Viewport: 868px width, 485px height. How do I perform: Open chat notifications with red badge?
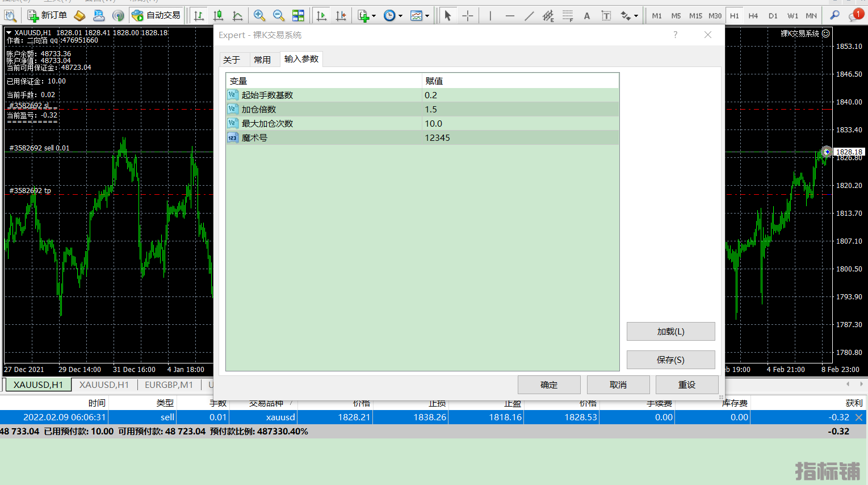pyautogui.click(x=855, y=15)
